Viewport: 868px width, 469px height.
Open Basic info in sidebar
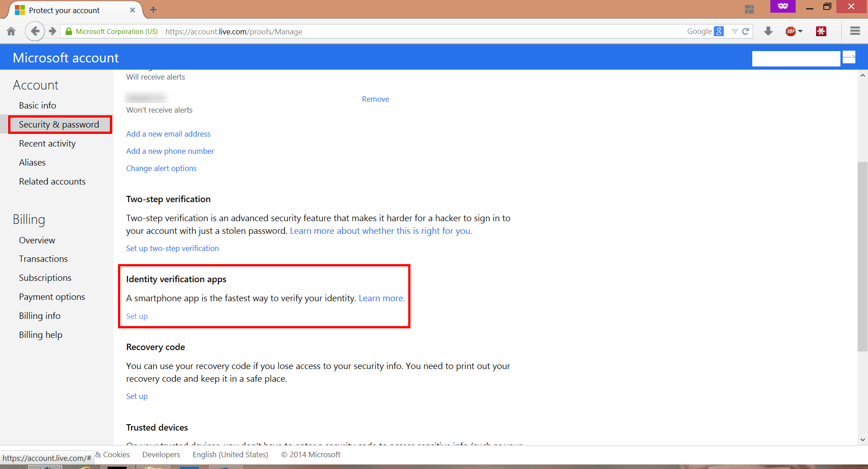click(x=38, y=105)
